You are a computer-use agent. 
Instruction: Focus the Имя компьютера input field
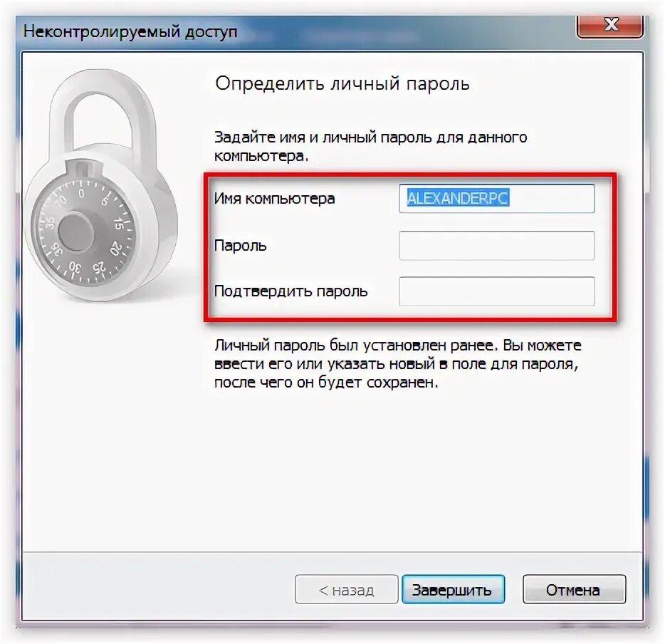tap(497, 199)
